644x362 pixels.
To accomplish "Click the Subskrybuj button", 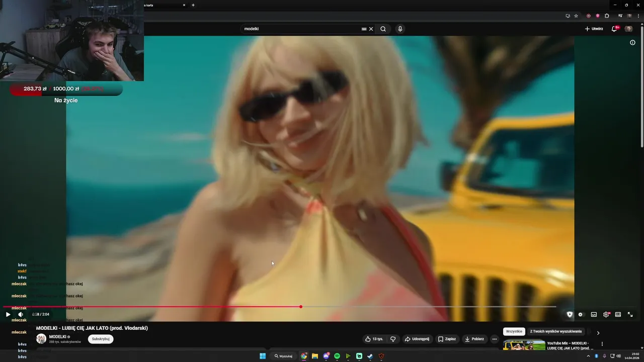I will click(101, 339).
